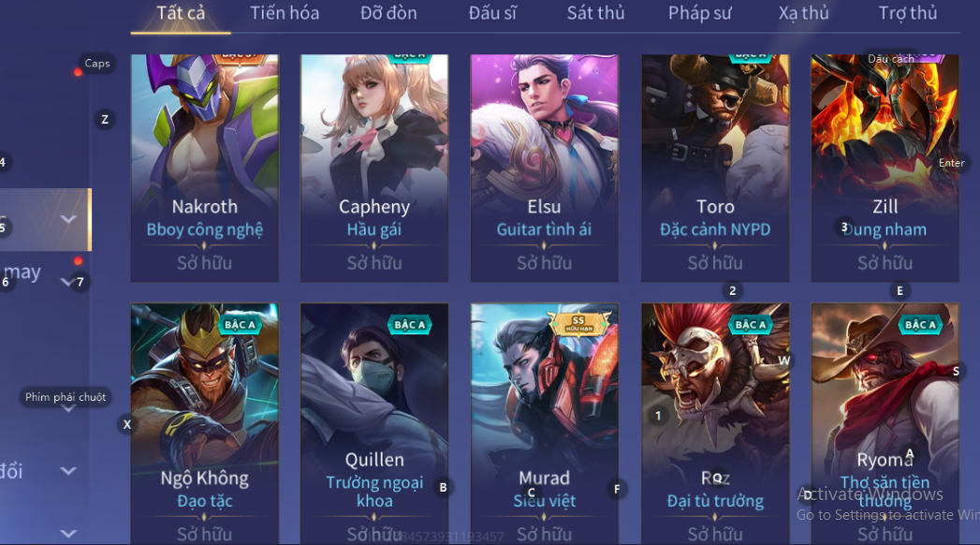The width and height of the screenshot is (980, 545).
Task: Click the SS Hữu Hạn badge on Murad
Action: coord(578,324)
